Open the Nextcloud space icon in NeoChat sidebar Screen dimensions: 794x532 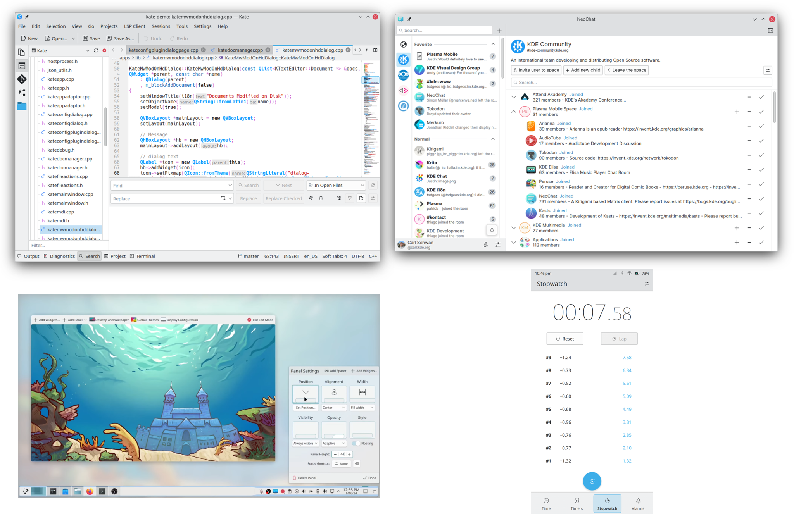[404, 75]
